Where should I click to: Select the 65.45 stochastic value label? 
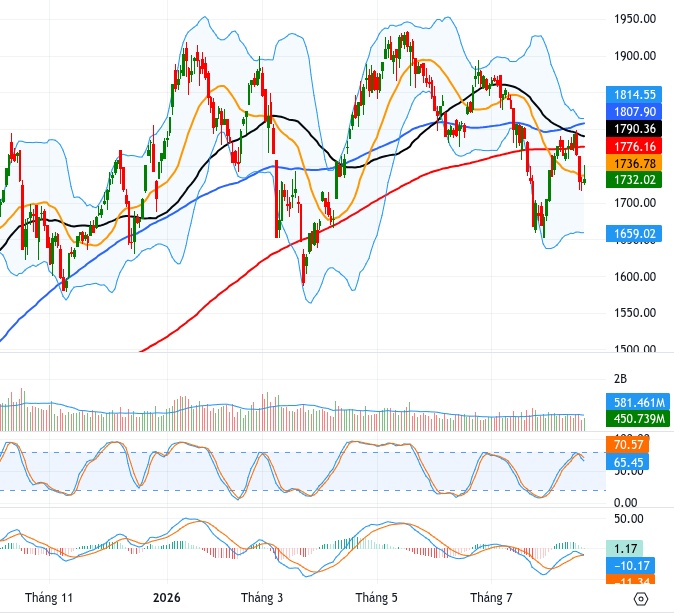point(627,463)
